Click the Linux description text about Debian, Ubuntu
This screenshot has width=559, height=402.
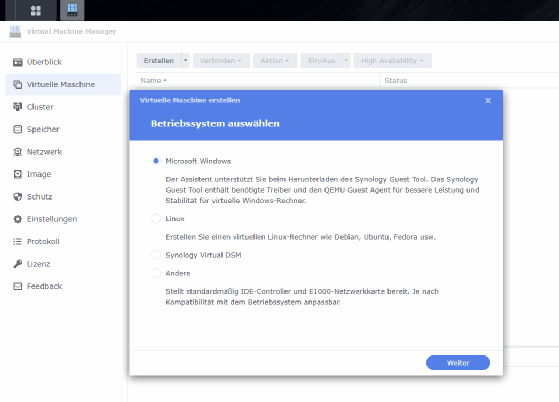(x=301, y=237)
